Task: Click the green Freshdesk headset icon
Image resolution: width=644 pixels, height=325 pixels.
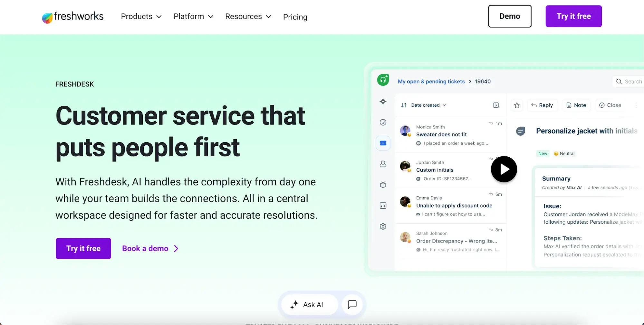Action: point(383,80)
